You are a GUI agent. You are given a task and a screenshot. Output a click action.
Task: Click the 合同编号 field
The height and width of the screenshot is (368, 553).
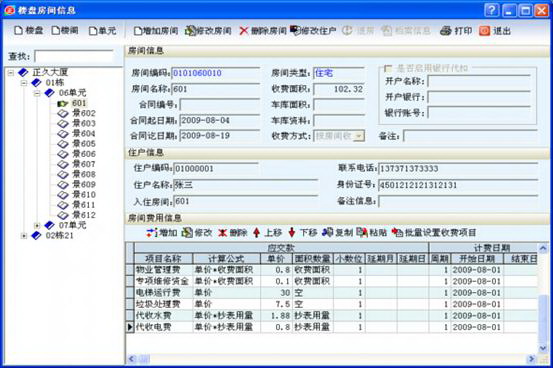[220, 105]
